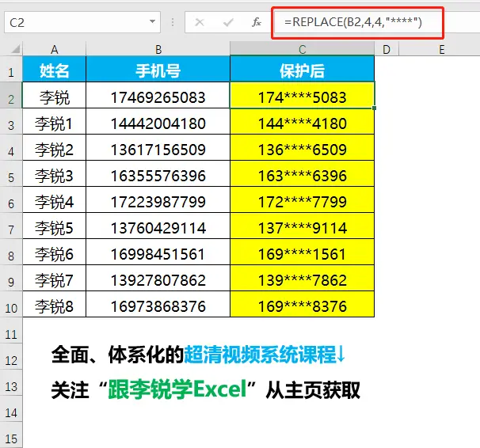Click the 保护后 header cell
The image size is (480, 448).
pos(302,69)
